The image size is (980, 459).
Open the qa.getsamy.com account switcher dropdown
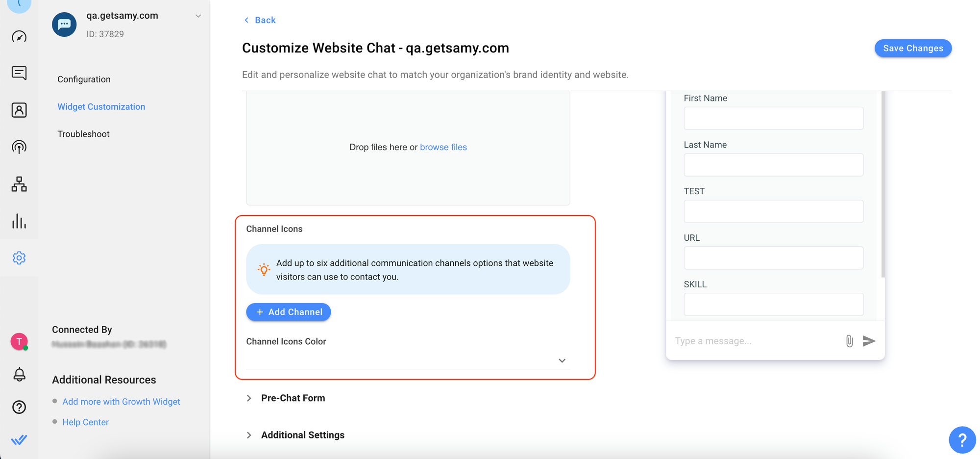(198, 16)
